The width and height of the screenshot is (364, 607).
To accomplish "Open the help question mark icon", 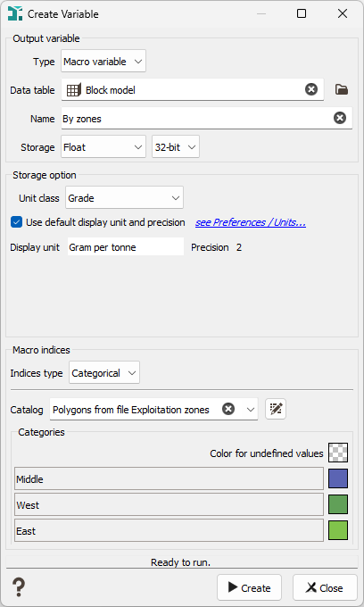I will (19, 587).
